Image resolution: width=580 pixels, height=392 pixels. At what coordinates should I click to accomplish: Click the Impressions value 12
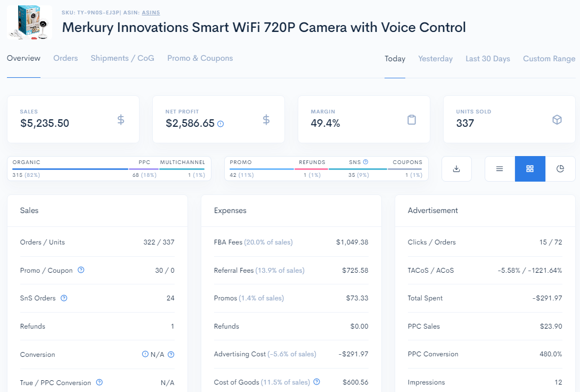(x=559, y=382)
